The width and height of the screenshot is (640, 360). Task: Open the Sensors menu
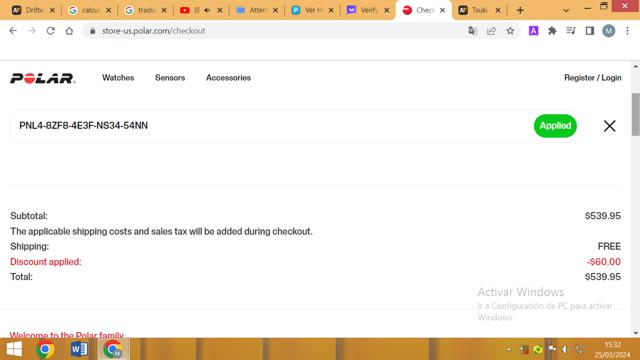pos(170,78)
